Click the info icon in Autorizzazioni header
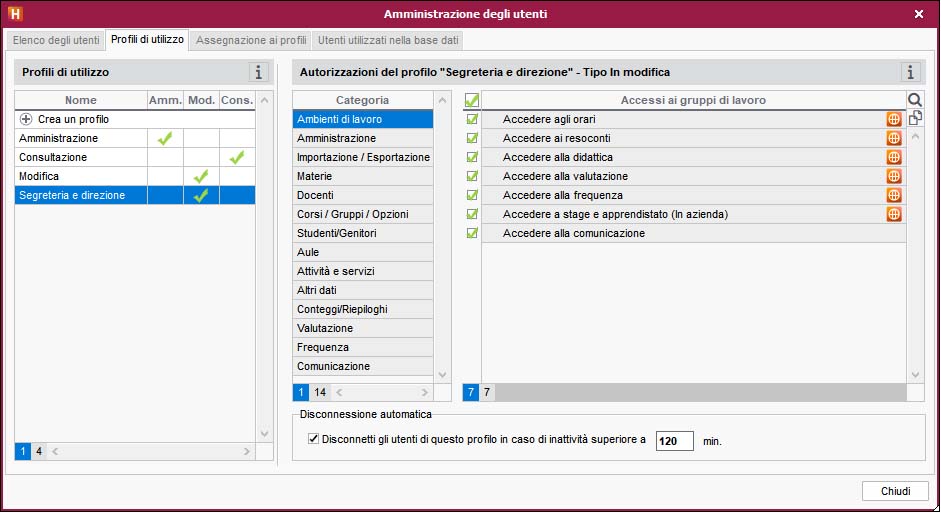The image size is (941, 513). tap(910, 72)
